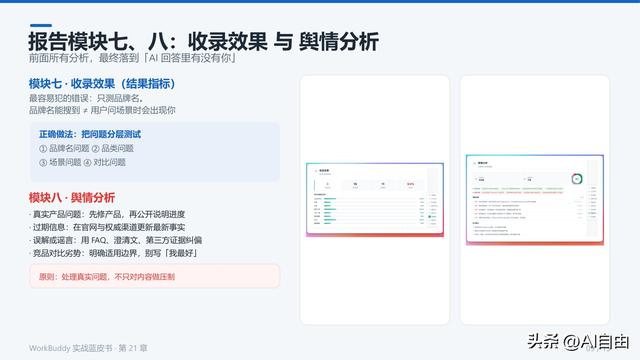Viewport: 640px width, 360px height.
Task: Click the line 品牌名能搜到 ≠ 用户问场景时会出现你
Action: [102, 110]
